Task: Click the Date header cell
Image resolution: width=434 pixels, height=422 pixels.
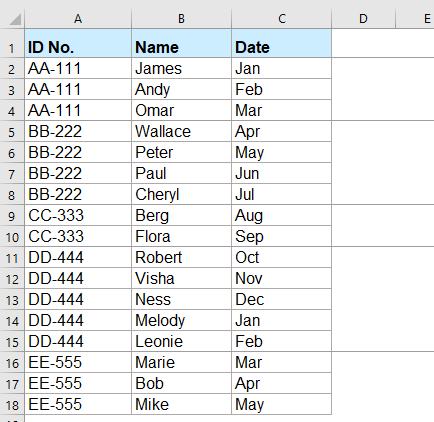Action: (x=282, y=43)
